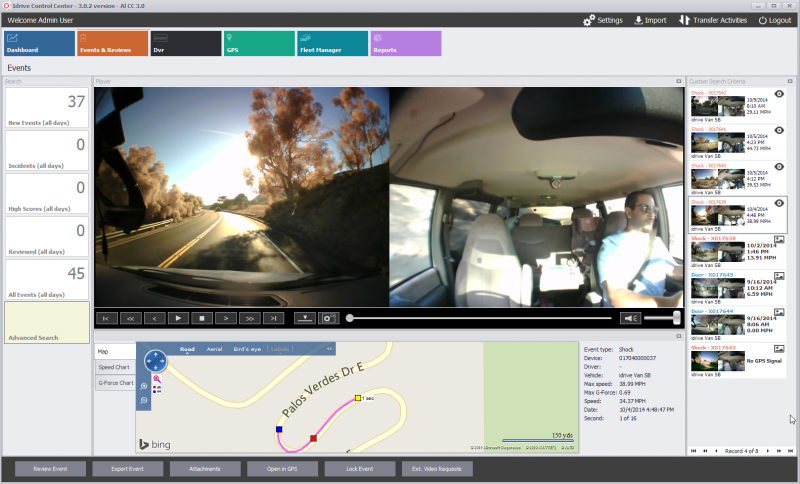Click the Logout power icon
The height and width of the screenshot is (484, 800).
[763, 20]
